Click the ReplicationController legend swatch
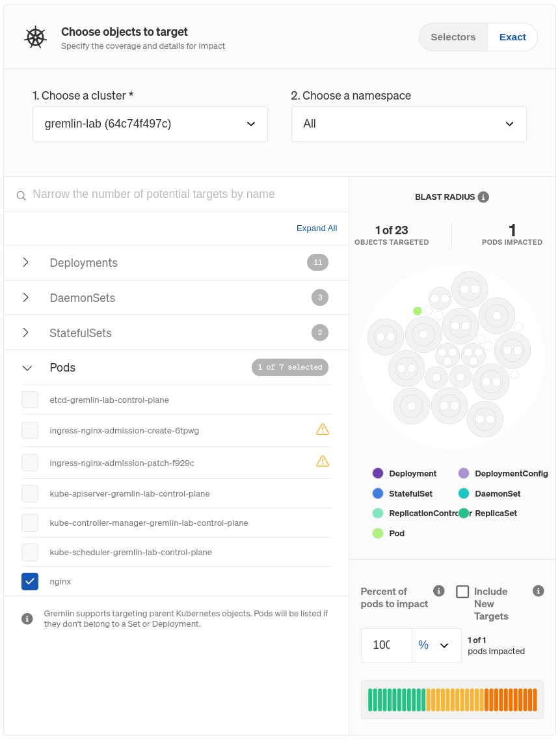 point(378,513)
